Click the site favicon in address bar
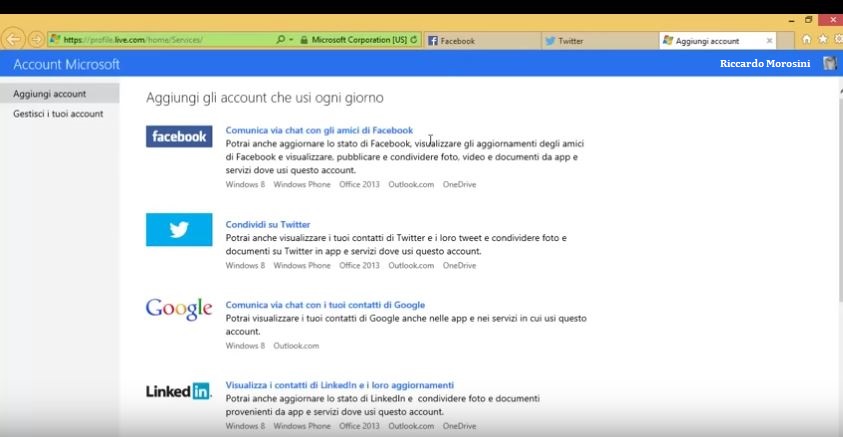 tap(55, 39)
